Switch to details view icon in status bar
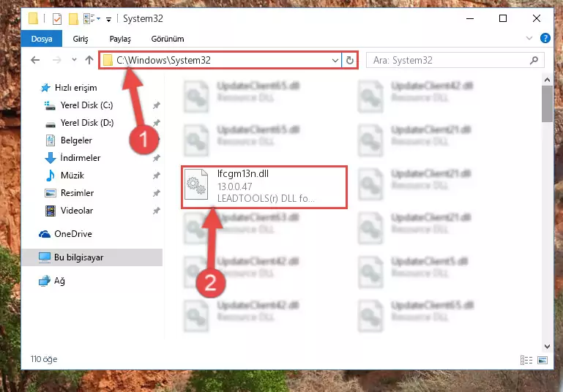 (x=526, y=360)
